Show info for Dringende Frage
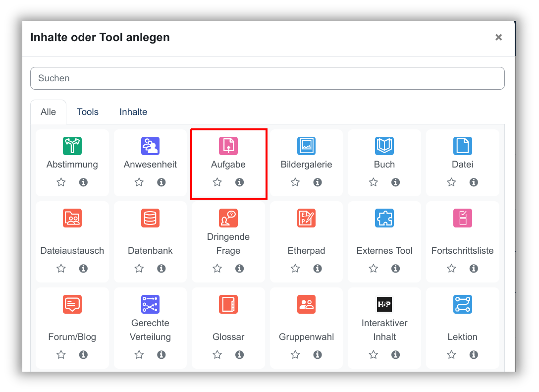The width and height of the screenshot is (539, 392). (x=240, y=269)
